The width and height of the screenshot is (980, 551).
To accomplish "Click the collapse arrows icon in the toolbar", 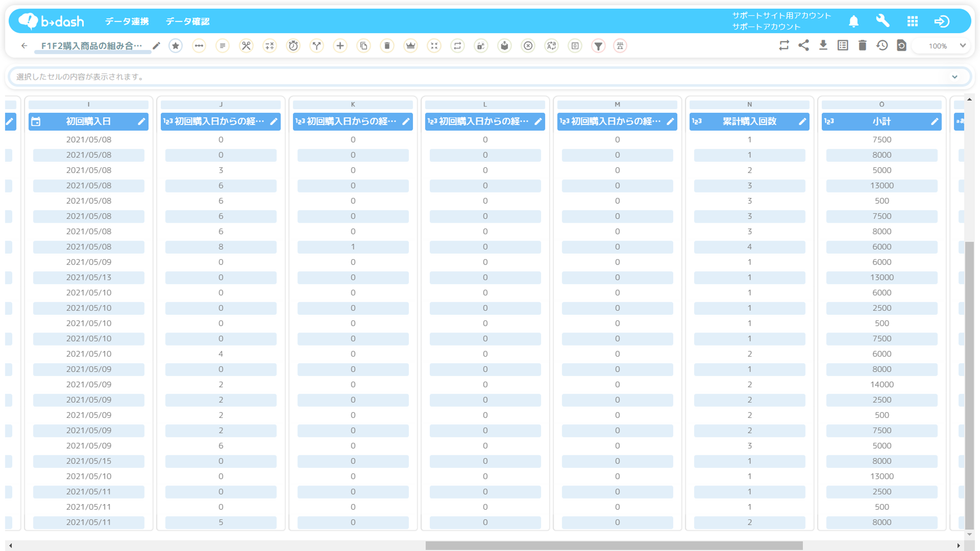I will pyautogui.click(x=434, y=46).
